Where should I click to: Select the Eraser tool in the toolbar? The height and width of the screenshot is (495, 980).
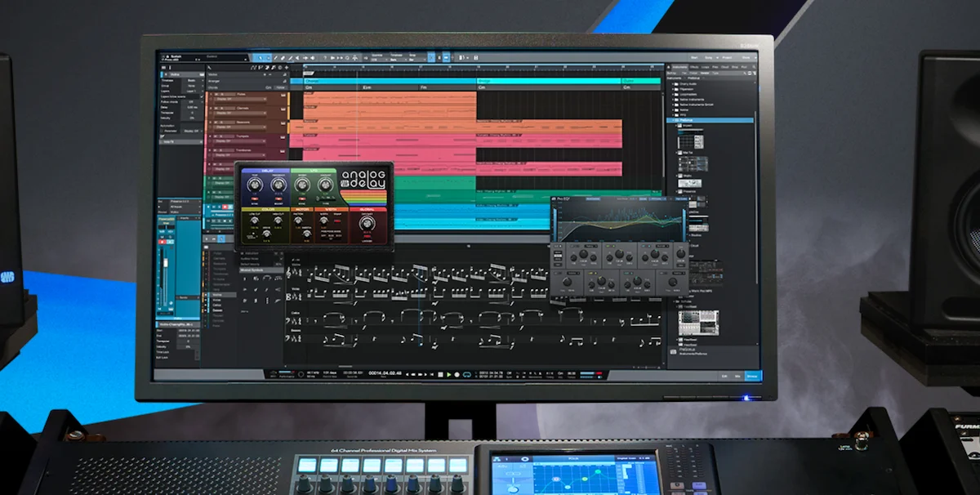[x=283, y=58]
